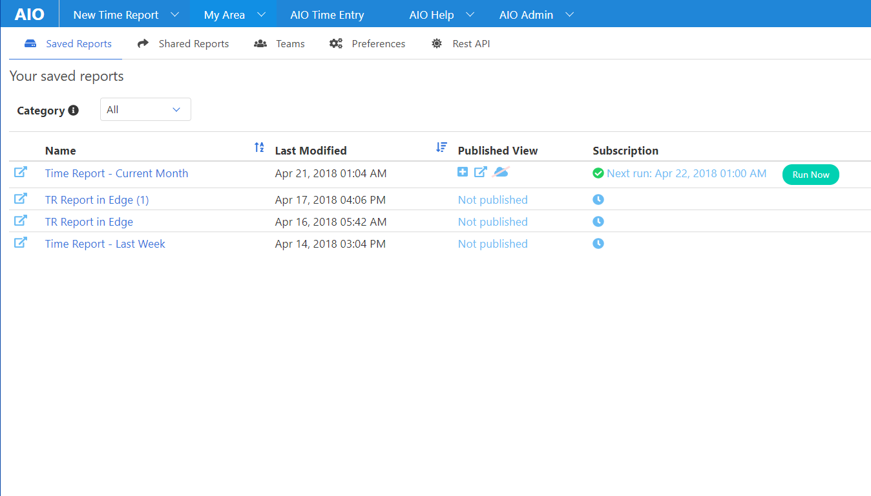Click the plus icon under Published View
The height and width of the screenshot is (496, 871).
pos(462,172)
